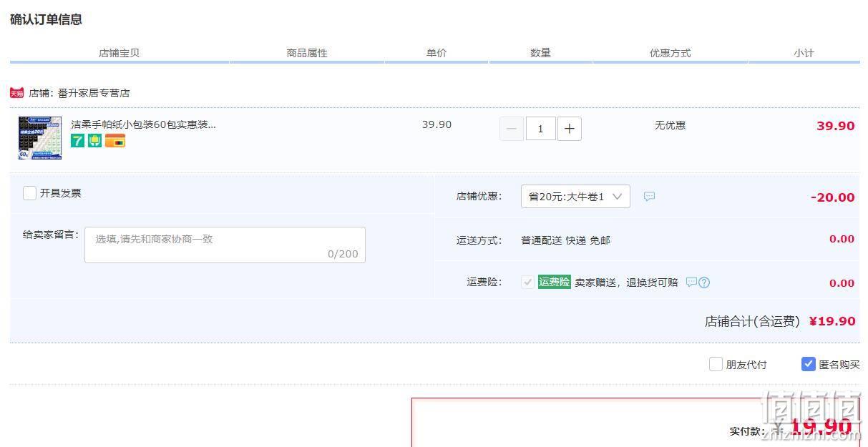Open the 省20元:大牛卷1 store discount dropdown
868x447 pixels.
575,196
